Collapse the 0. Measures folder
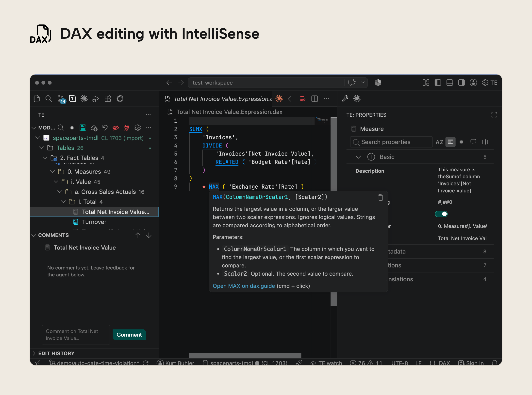This screenshot has height=395, width=532. point(52,171)
